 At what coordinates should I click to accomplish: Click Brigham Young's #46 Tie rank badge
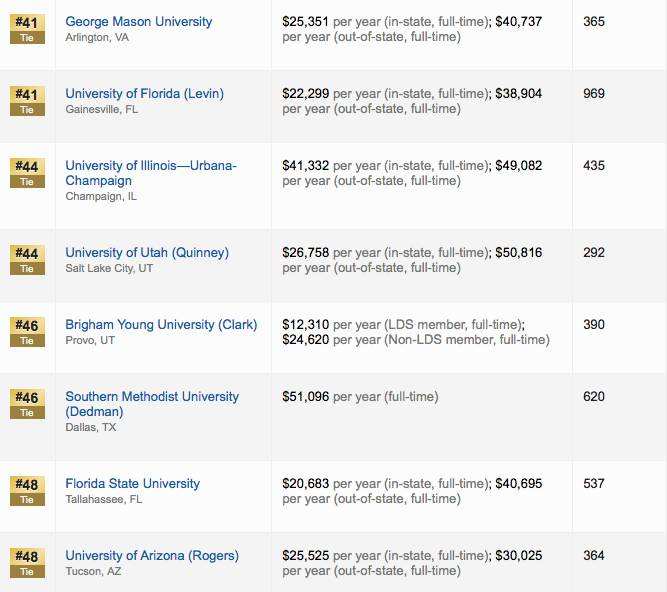coord(27,332)
